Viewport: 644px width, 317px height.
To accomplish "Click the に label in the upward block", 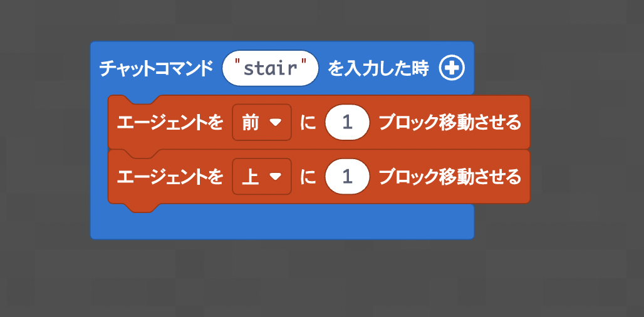I will coord(308,177).
